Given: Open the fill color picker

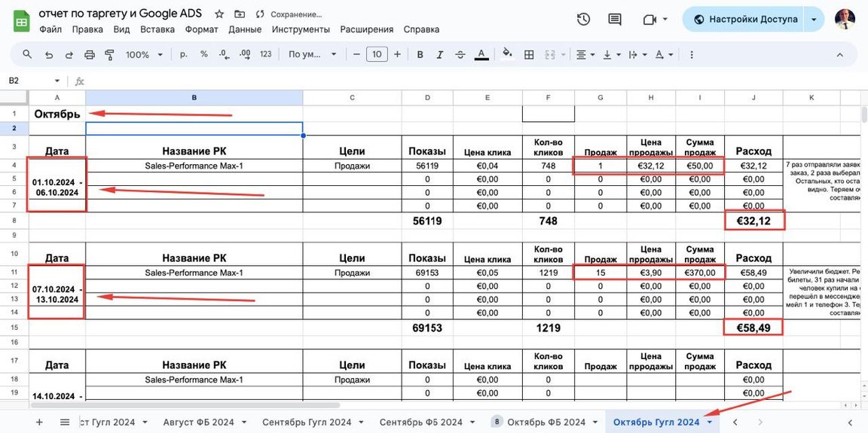Looking at the screenshot, I should [x=506, y=54].
